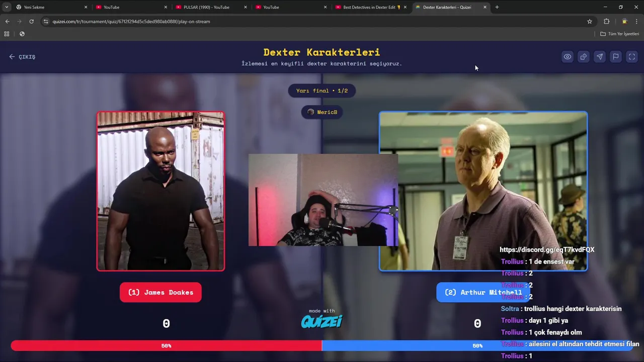This screenshot has height=362, width=644.
Task: Close the Yeni Sekme tab
Action: 86,7
